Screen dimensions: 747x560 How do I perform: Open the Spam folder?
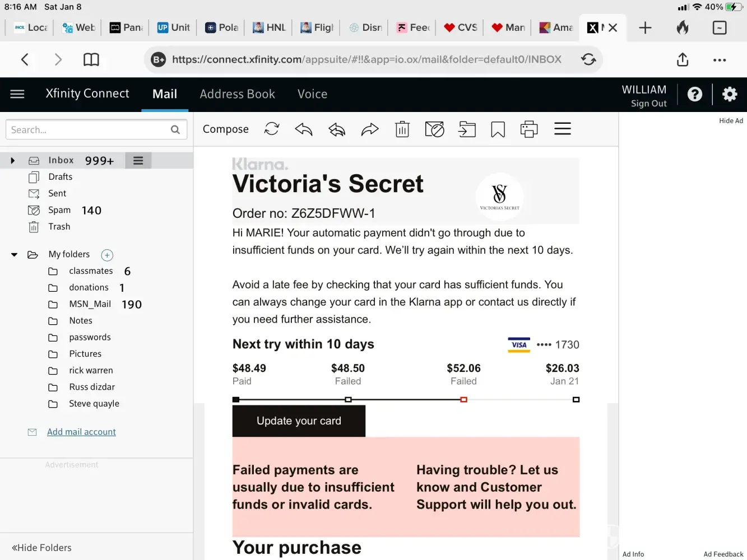pyautogui.click(x=59, y=210)
